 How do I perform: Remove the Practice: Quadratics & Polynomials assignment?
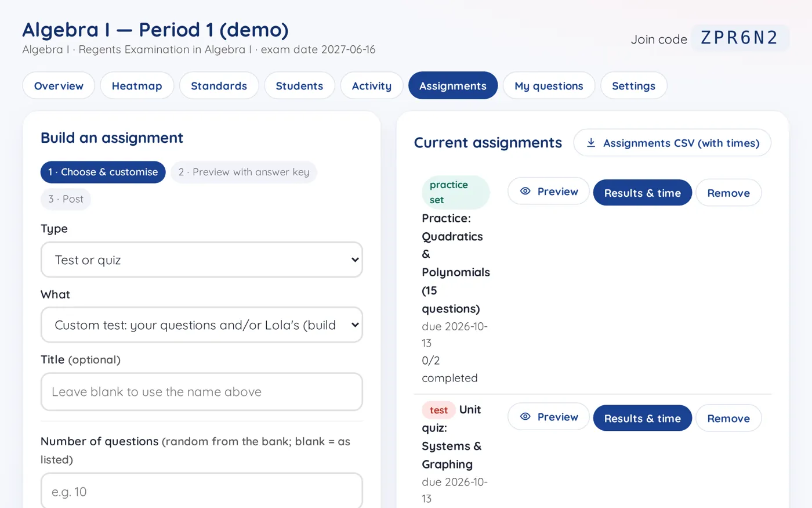[728, 193]
